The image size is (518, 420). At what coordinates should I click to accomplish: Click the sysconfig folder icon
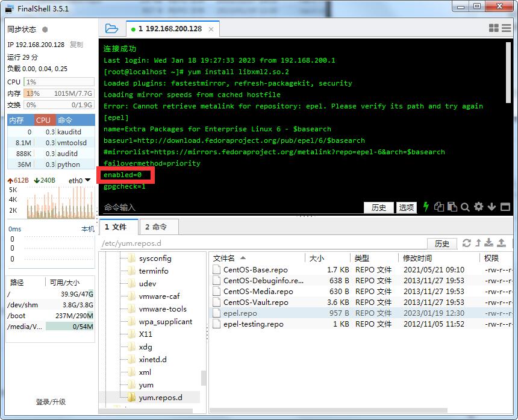point(131,258)
